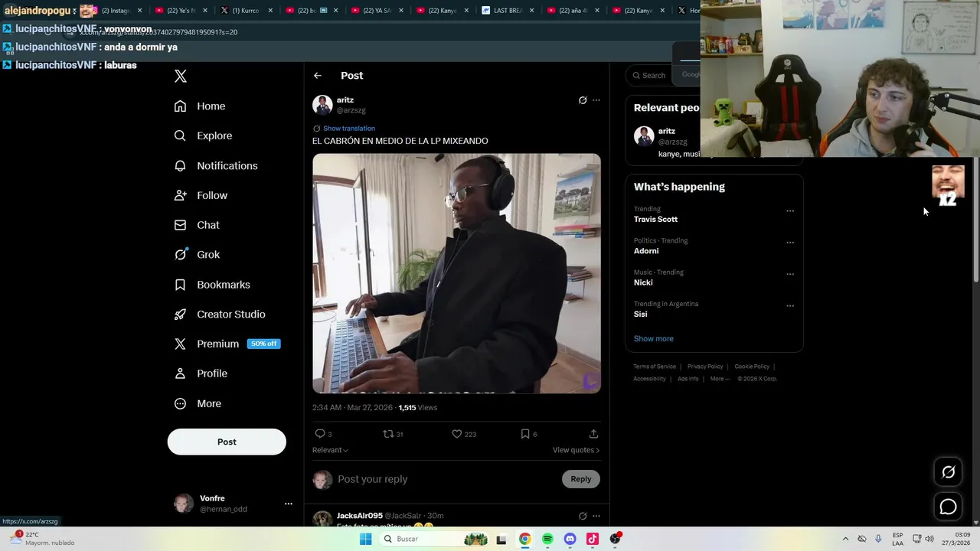This screenshot has width=980, height=551.
Task: Click Show translation link
Action: 349,129
